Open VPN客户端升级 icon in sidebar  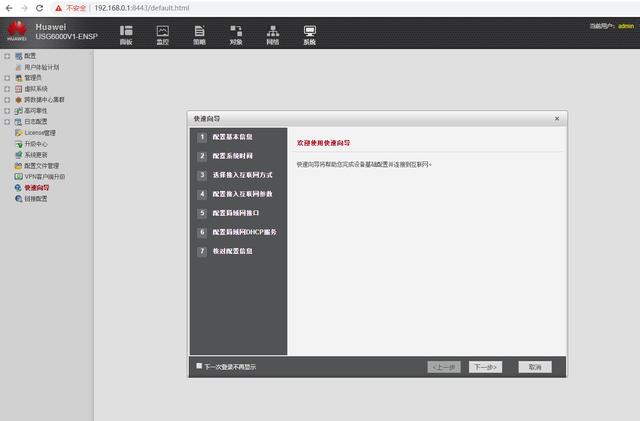pyautogui.click(x=18, y=177)
